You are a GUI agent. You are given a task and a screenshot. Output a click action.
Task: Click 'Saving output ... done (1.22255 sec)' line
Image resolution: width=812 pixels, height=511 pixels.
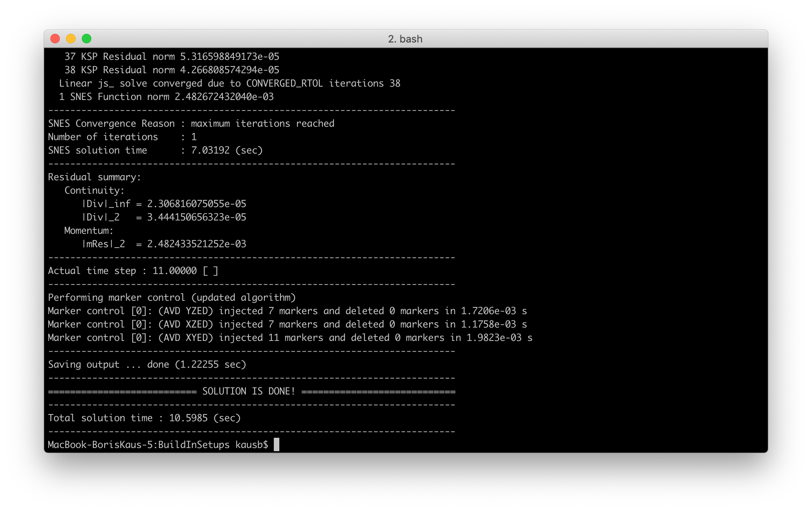click(x=147, y=365)
